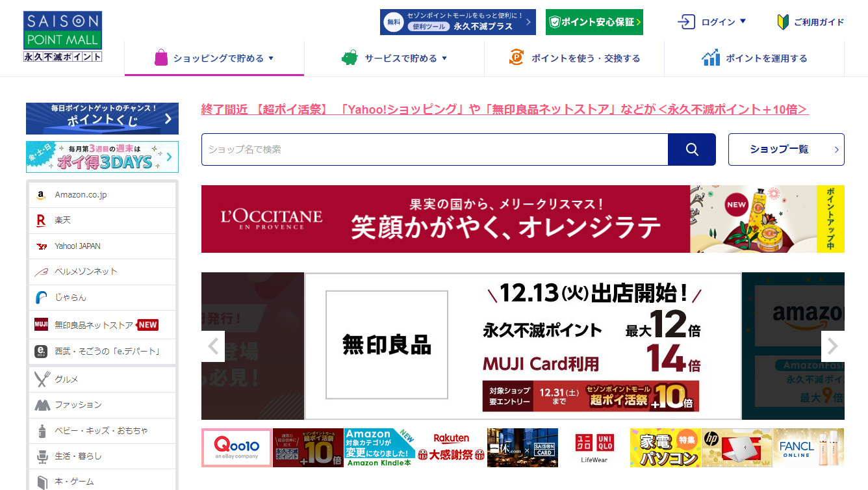
Task: Open the UNIQLO LifeWear thumbnail
Action: (x=594, y=448)
